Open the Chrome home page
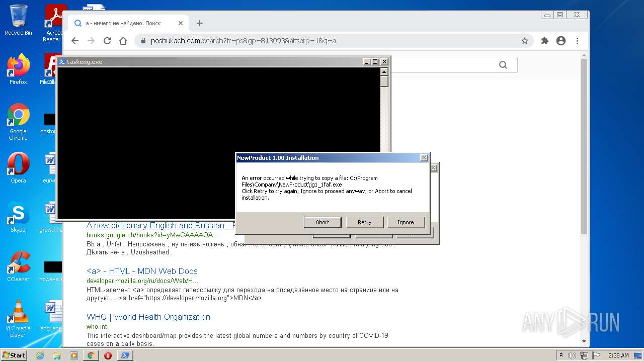The image size is (644, 362). (x=123, y=41)
